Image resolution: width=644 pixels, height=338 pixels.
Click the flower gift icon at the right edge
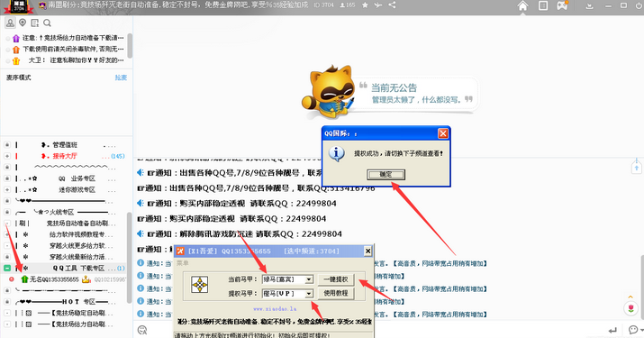pos(630,308)
